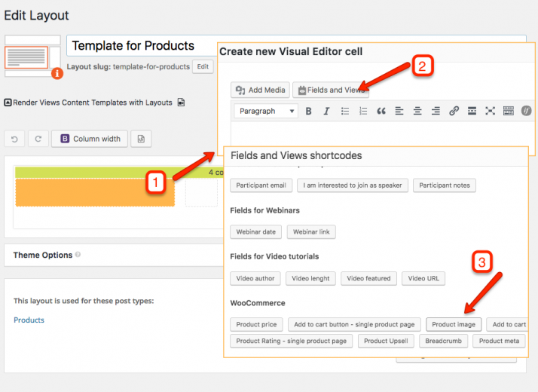Insert a blockquote
The image size is (538, 392).
tap(381, 111)
